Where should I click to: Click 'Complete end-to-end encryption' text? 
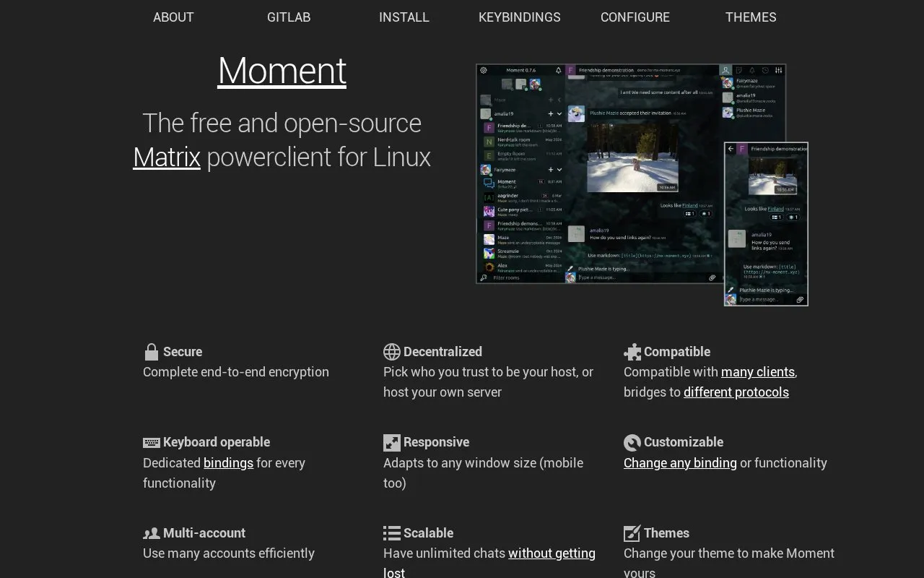[236, 372]
